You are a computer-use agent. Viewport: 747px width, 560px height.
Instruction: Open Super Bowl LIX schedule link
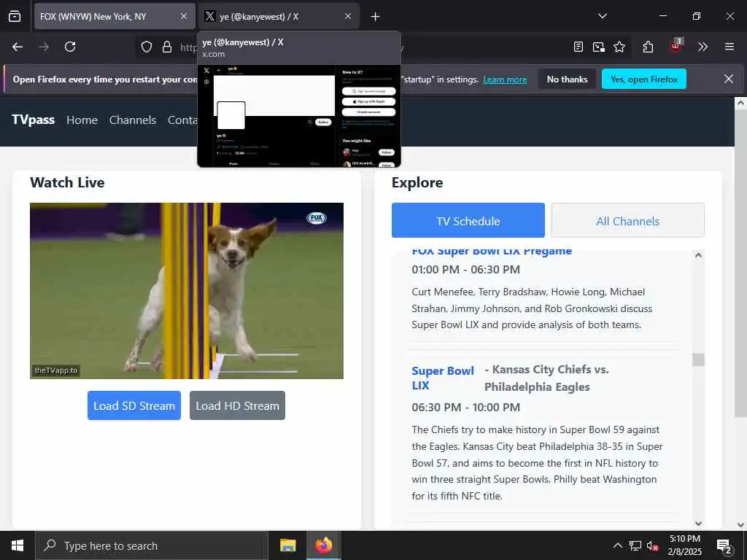pyautogui.click(x=443, y=378)
